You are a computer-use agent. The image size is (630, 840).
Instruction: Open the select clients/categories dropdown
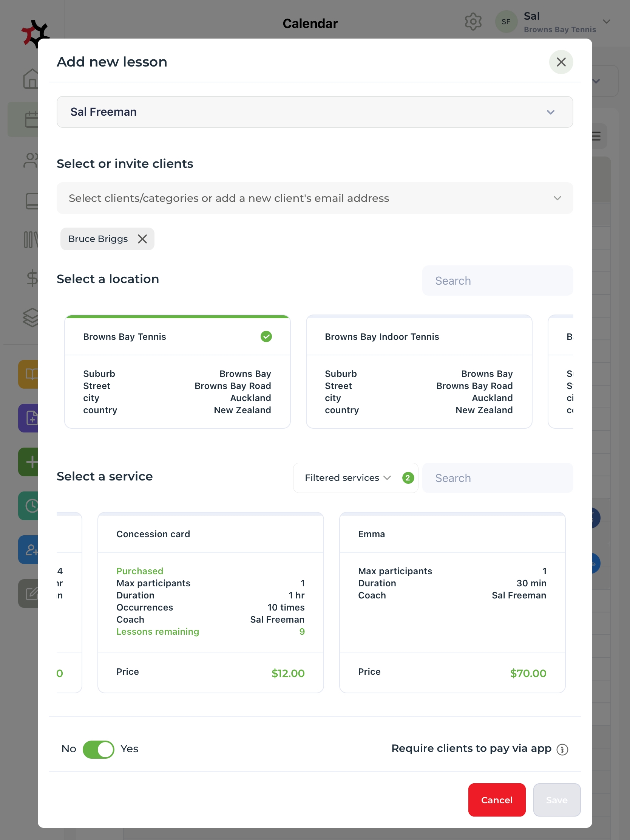[x=315, y=198]
